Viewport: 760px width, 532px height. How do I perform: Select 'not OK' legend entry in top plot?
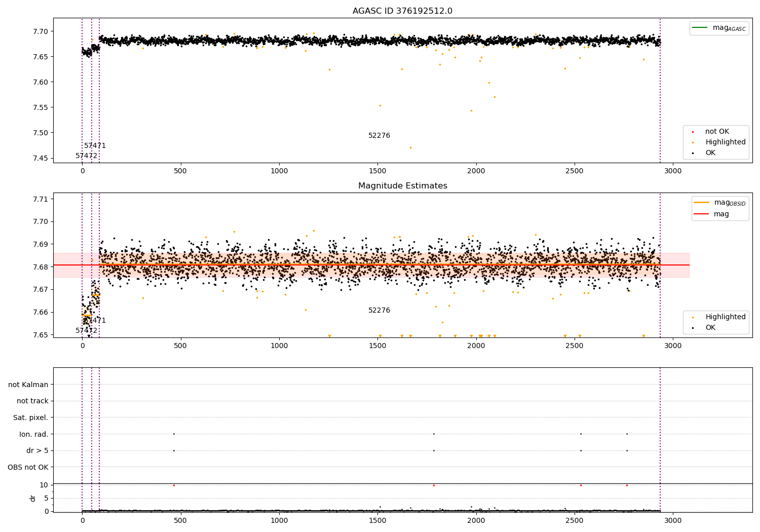click(x=717, y=132)
